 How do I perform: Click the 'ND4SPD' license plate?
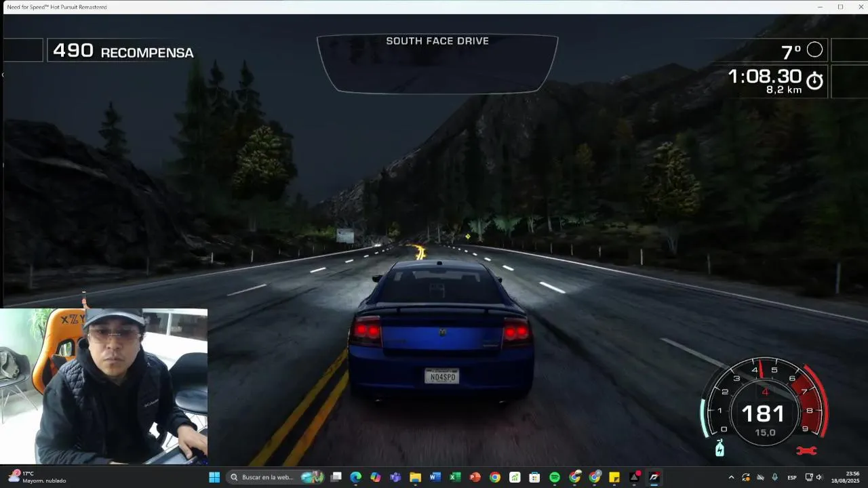click(441, 375)
